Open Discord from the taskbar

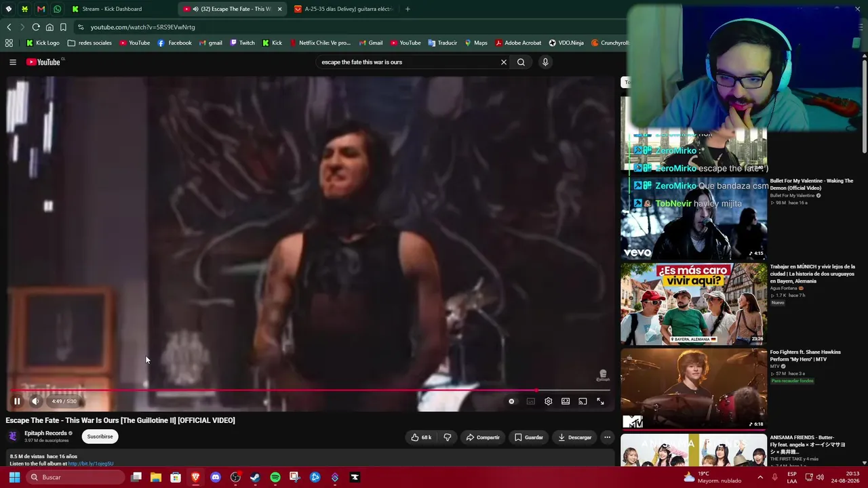click(216, 477)
